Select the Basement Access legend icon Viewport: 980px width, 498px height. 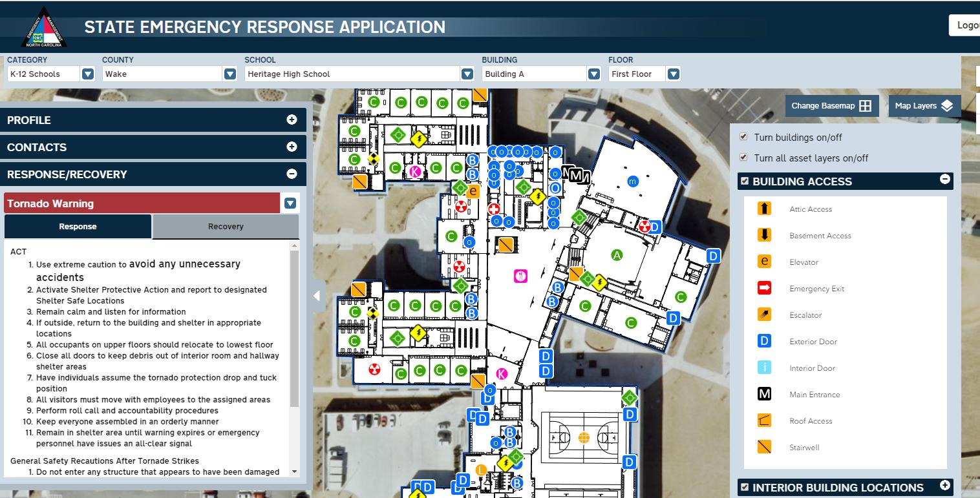764,235
